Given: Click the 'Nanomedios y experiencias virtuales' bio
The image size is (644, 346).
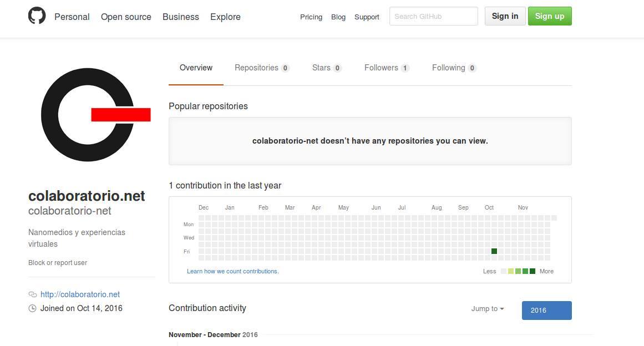Looking at the screenshot, I should click(x=77, y=238).
